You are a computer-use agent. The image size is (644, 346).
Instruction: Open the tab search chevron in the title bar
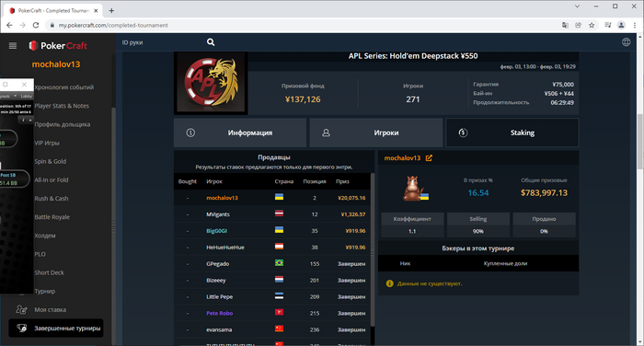coord(577,6)
